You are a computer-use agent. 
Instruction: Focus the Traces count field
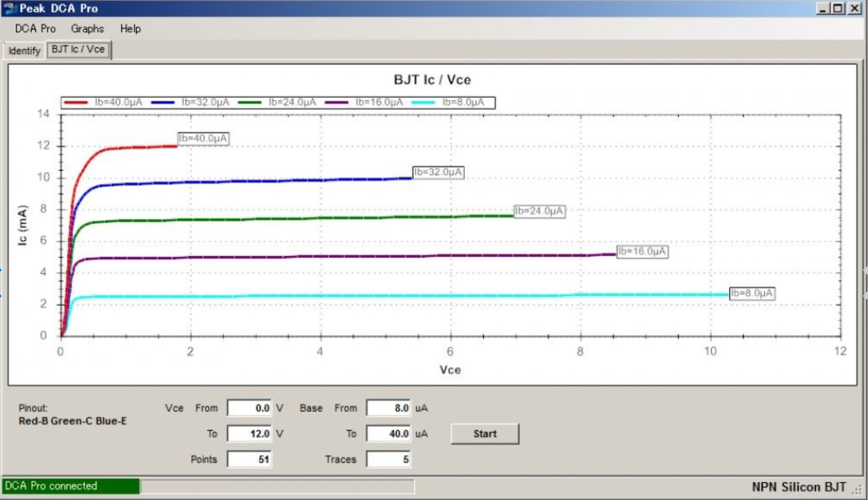click(x=388, y=460)
